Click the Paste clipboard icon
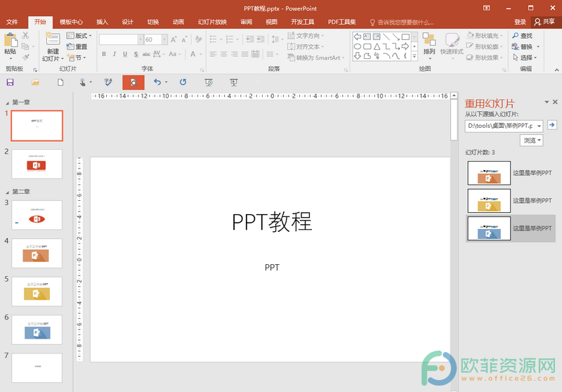 tap(10, 40)
